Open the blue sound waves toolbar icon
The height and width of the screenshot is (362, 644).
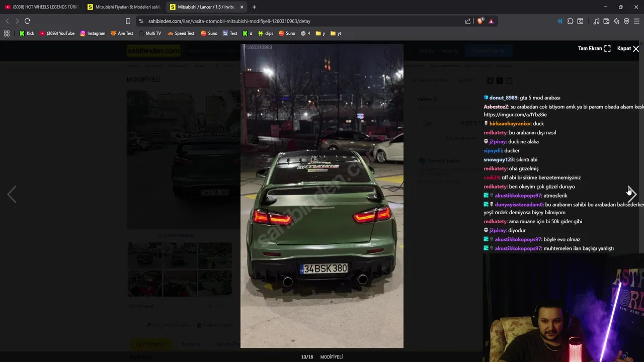pyautogui.click(x=559, y=21)
